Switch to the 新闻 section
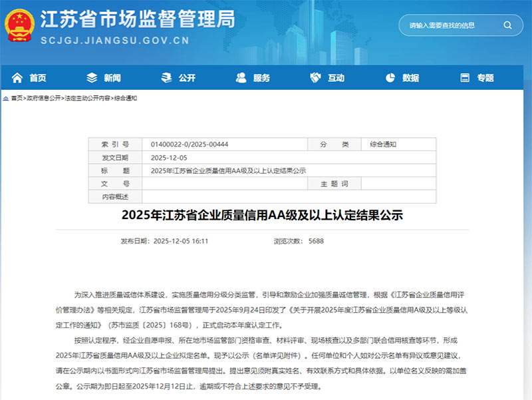Image resolution: width=532 pixels, height=400 pixels. click(x=111, y=77)
